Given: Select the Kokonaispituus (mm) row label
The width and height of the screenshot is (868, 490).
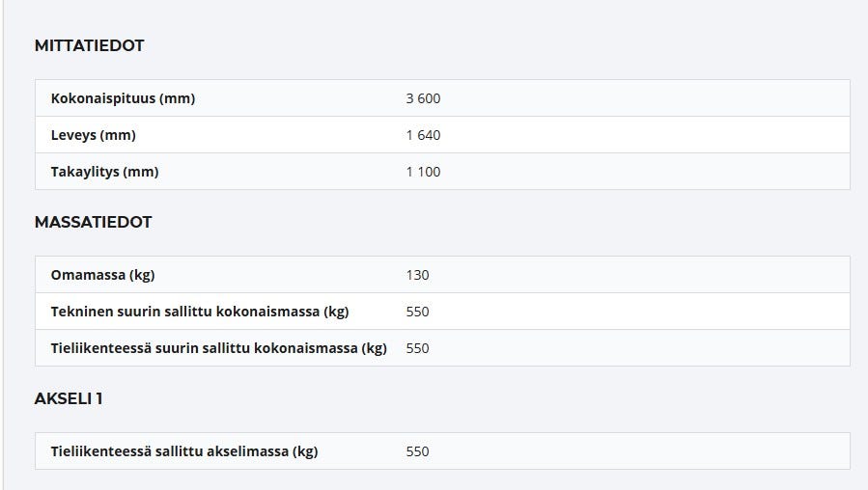Looking at the screenshot, I should click(123, 98).
